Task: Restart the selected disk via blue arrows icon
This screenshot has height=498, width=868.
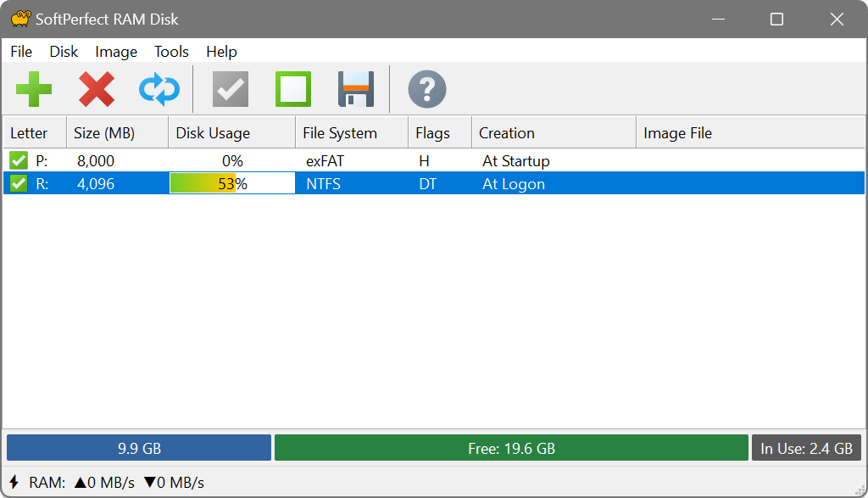Action: click(159, 89)
